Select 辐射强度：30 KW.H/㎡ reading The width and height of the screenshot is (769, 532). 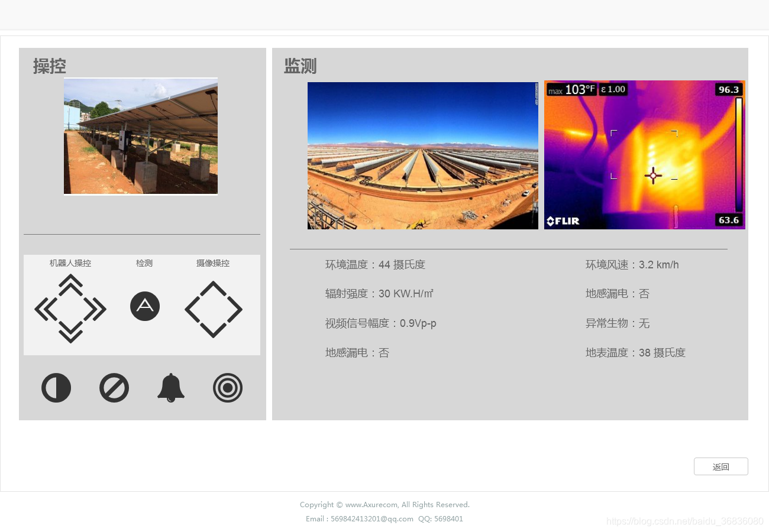[x=379, y=294]
